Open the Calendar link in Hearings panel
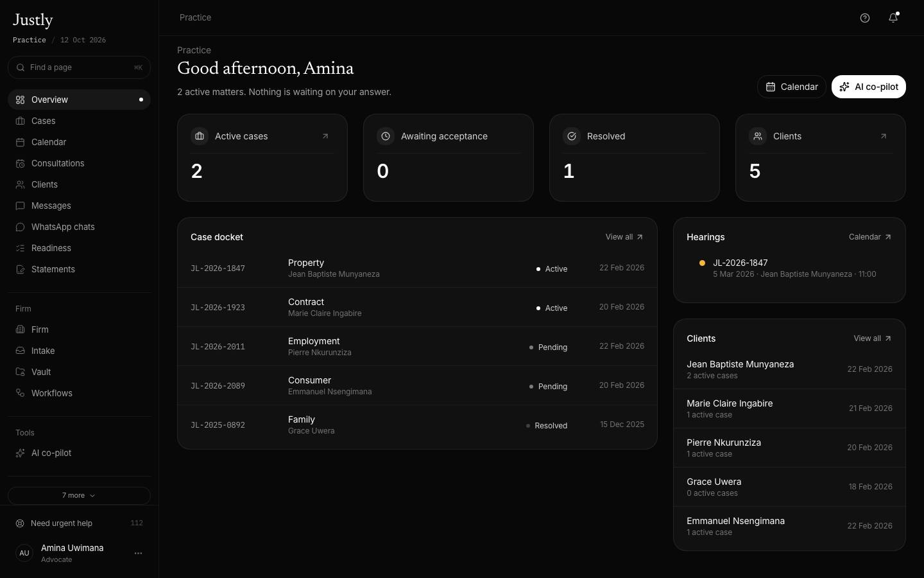The width and height of the screenshot is (924, 578). tap(870, 237)
